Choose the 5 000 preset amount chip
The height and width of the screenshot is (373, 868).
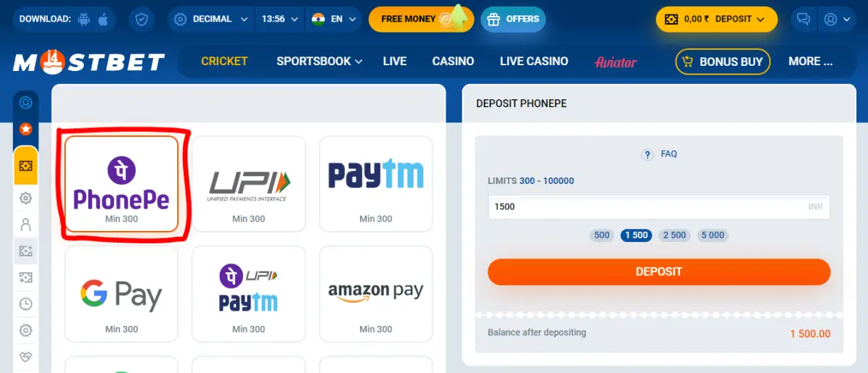712,235
